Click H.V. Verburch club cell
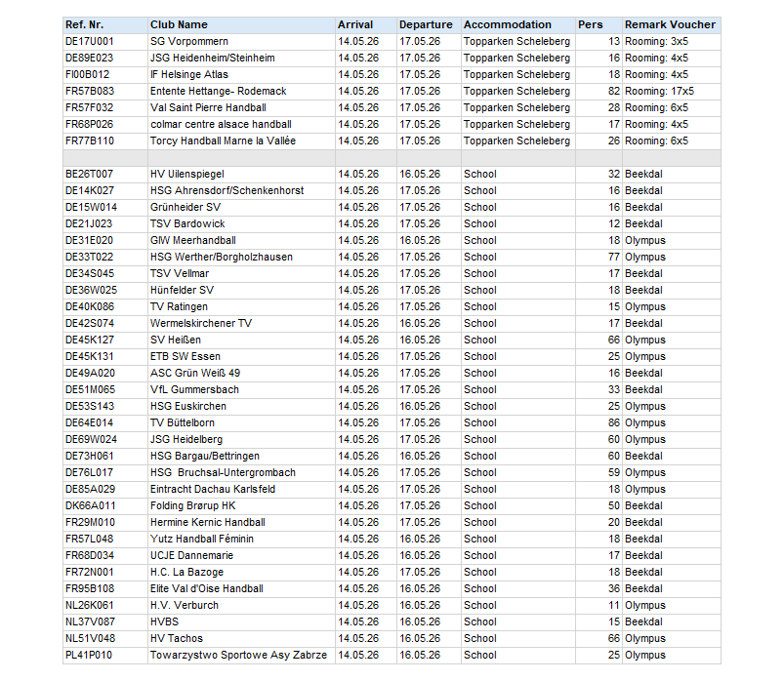 (x=241, y=605)
